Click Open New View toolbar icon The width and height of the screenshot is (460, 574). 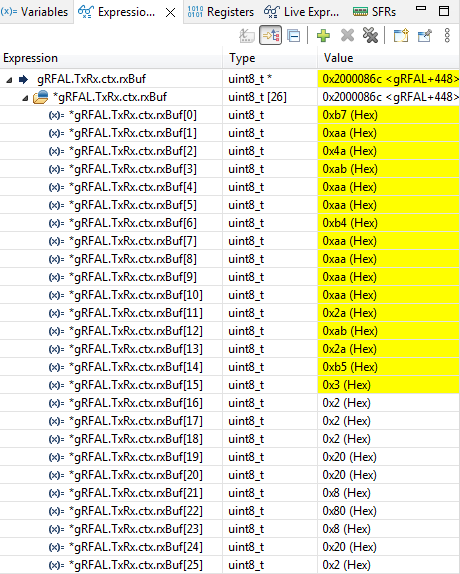(x=401, y=36)
